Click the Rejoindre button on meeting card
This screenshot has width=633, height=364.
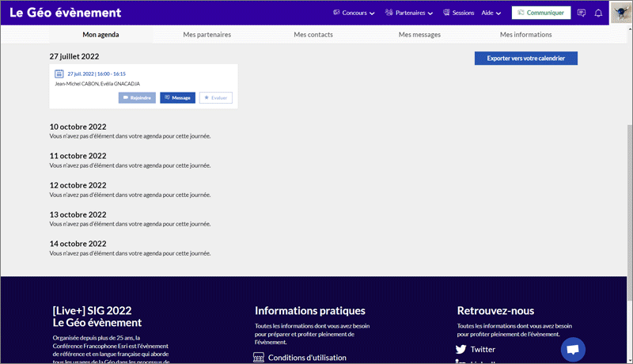pos(137,97)
